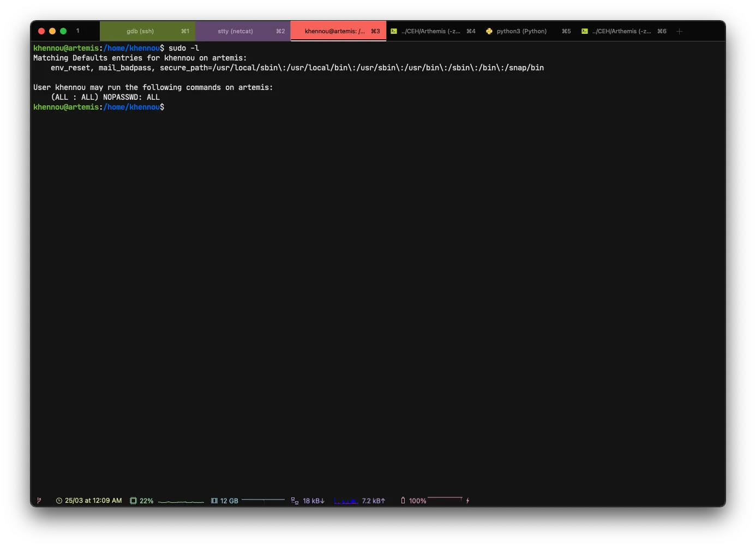Viewport: 756px width, 547px height.
Task: Switch to the gdb (ssh) tab
Action: [x=141, y=32]
